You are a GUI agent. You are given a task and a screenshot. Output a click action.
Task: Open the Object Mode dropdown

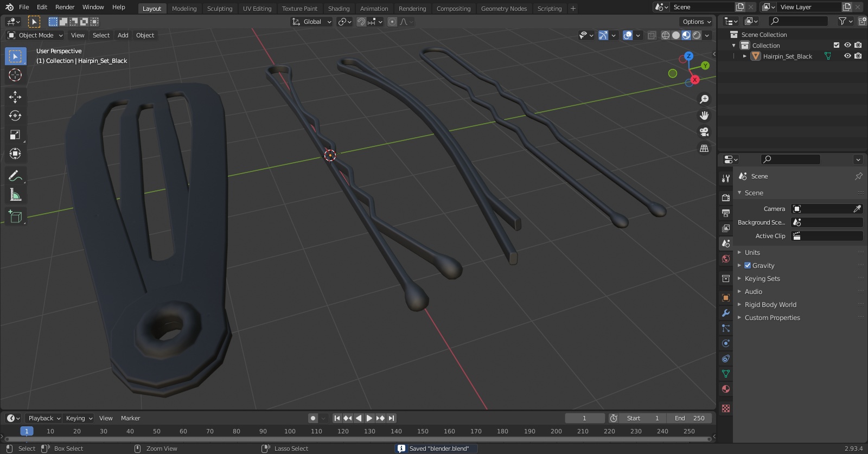click(35, 35)
